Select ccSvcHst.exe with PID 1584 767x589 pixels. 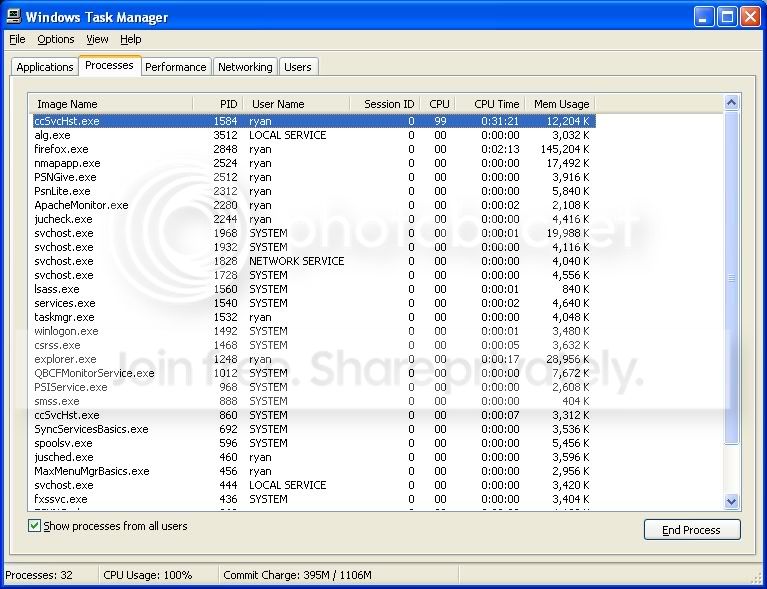tap(314, 121)
